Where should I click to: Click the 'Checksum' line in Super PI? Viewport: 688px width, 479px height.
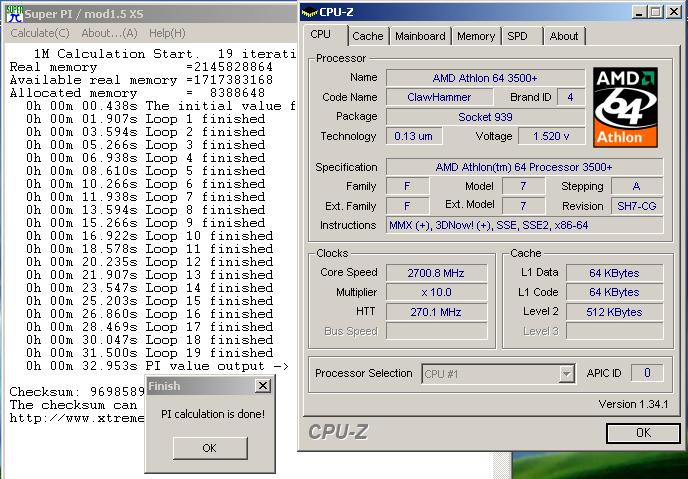pos(77,392)
